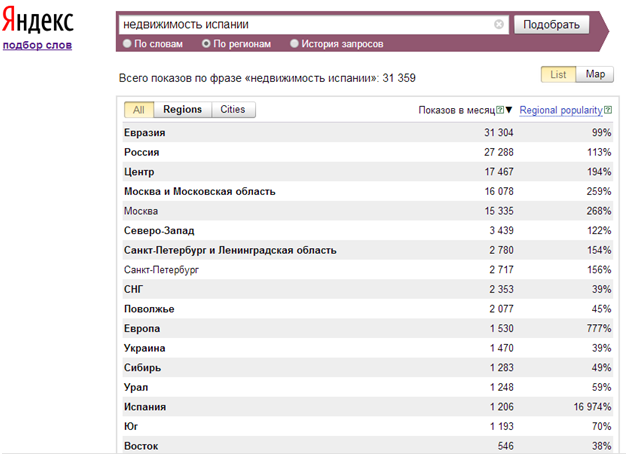
Task: Click the Показов в месяц column header
Action: (457, 110)
